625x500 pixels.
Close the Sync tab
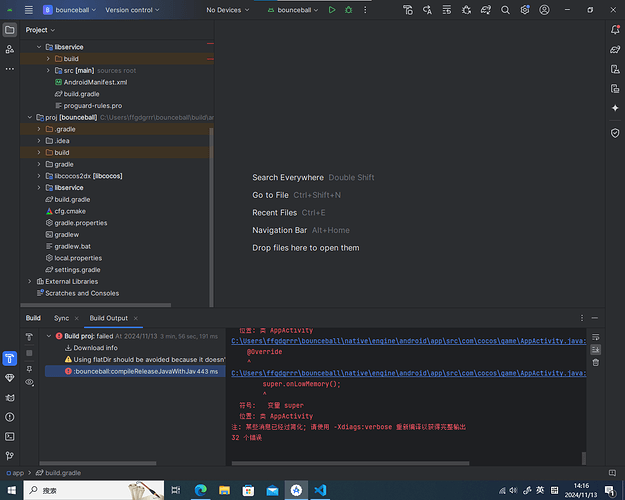tap(77, 318)
